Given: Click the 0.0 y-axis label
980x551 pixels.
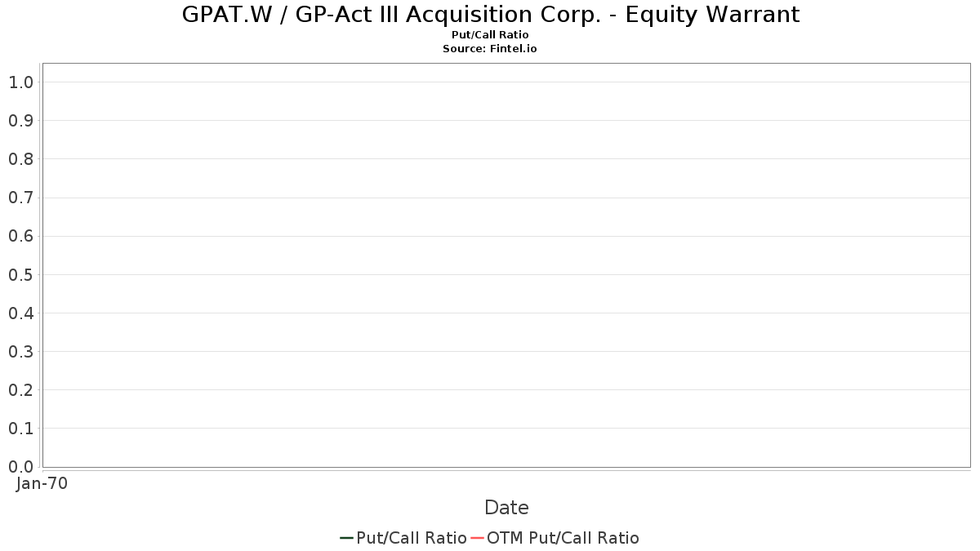Looking at the screenshot, I should pos(20,467).
